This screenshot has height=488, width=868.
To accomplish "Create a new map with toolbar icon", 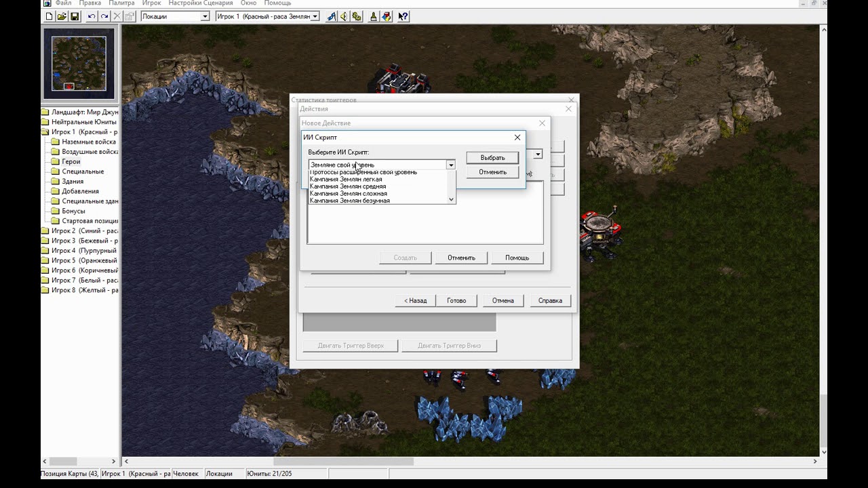I will click(x=49, y=16).
